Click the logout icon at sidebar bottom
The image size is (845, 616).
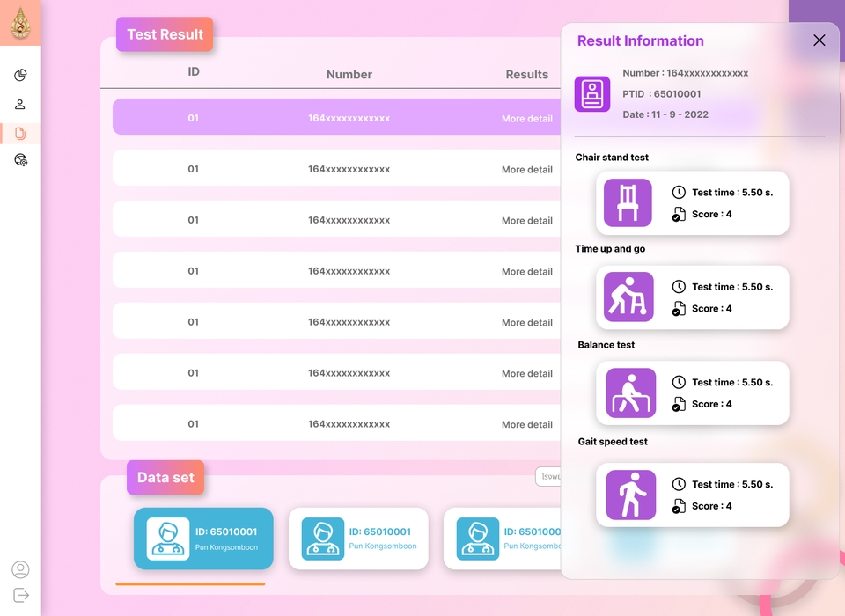(21, 596)
